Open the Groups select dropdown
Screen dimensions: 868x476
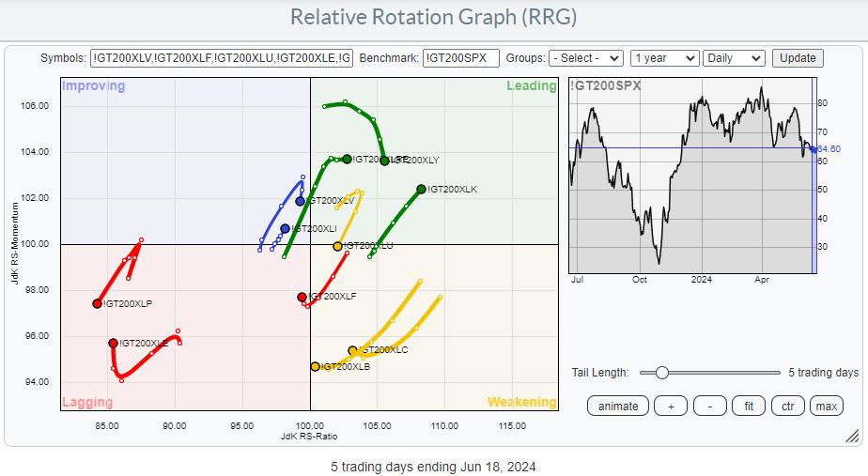pyautogui.click(x=585, y=58)
